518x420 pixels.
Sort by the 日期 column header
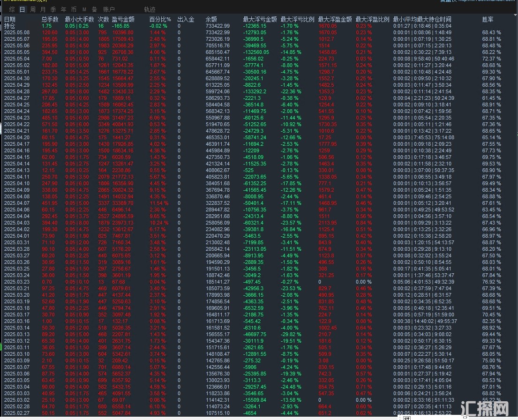(x=10, y=19)
